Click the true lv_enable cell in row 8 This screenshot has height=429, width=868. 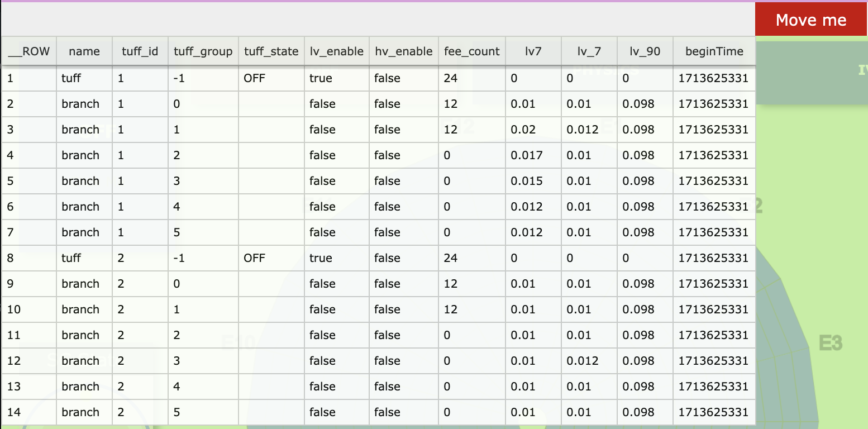pos(337,258)
